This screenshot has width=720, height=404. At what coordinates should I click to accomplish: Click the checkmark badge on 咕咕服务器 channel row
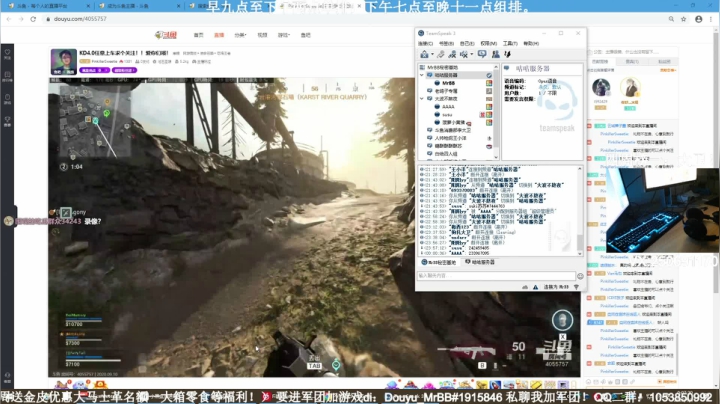[x=489, y=75]
